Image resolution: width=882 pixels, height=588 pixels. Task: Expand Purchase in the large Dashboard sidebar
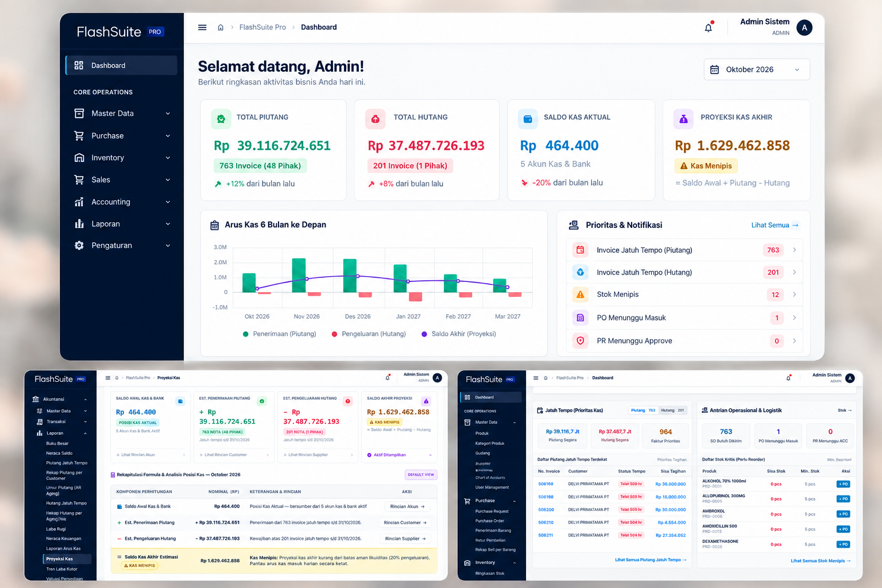(x=122, y=136)
